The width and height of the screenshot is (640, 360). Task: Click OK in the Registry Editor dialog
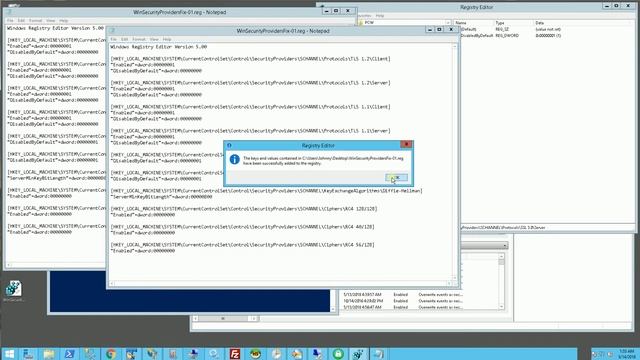396,178
